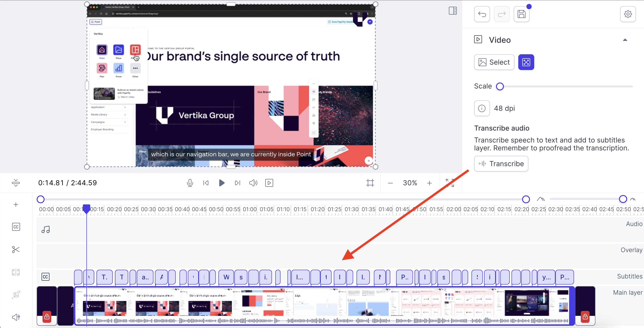Collapse the Video section with the triangle

click(625, 40)
